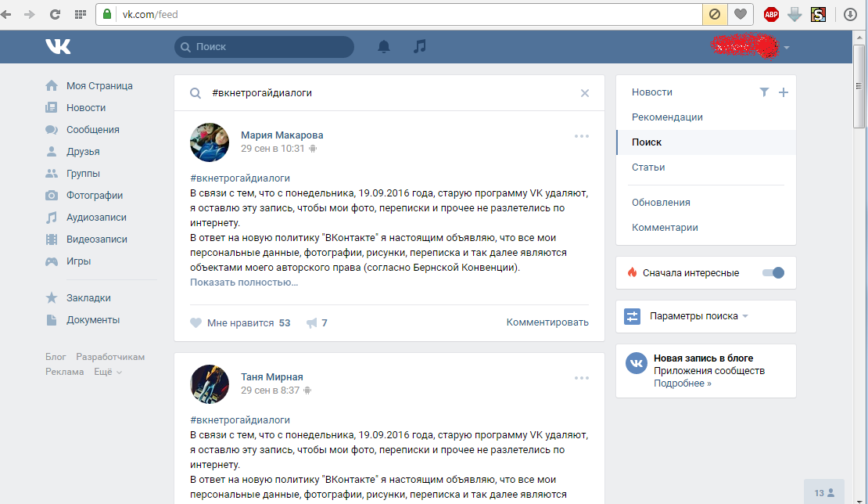Image resolution: width=868 pixels, height=504 pixels.
Task: Click the browser forward arrow
Action: pos(30,14)
